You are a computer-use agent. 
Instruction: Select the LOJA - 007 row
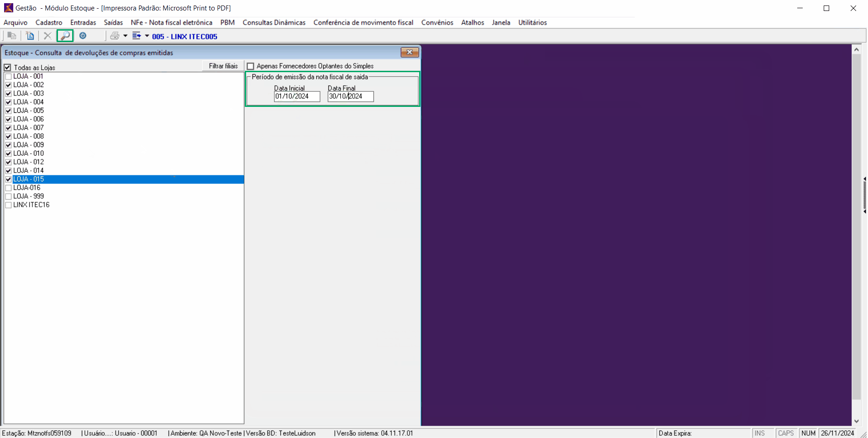click(x=124, y=128)
